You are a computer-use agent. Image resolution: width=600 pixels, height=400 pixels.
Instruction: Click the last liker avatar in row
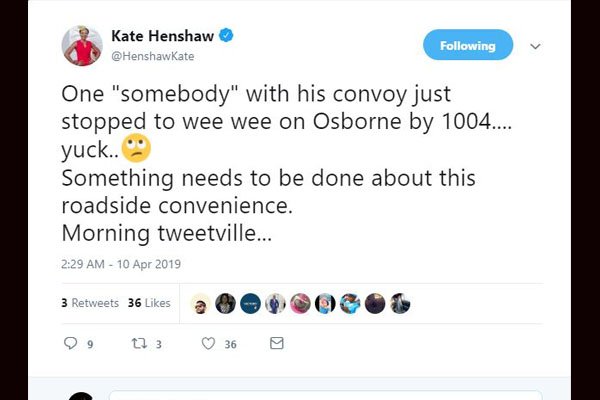[x=400, y=304]
